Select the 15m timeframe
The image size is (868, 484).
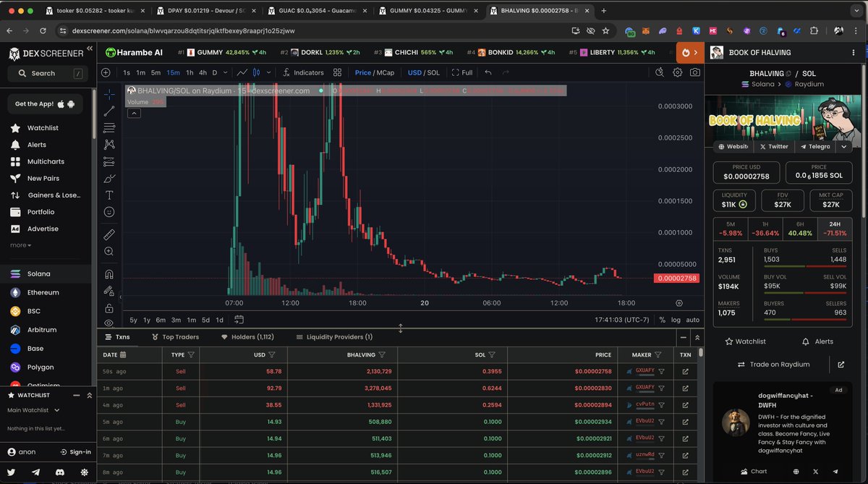click(x=173, y=72)
